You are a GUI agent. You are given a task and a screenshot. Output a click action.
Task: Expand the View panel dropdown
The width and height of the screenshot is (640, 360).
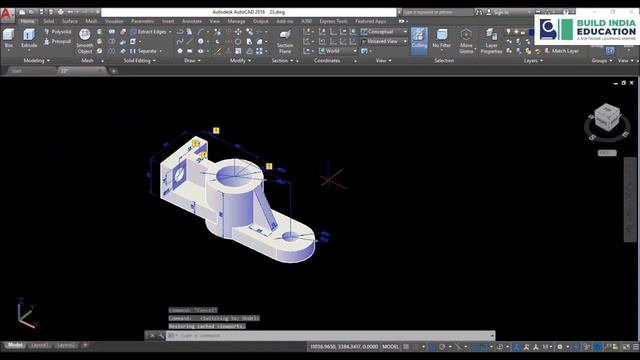[x=383, y=60]
